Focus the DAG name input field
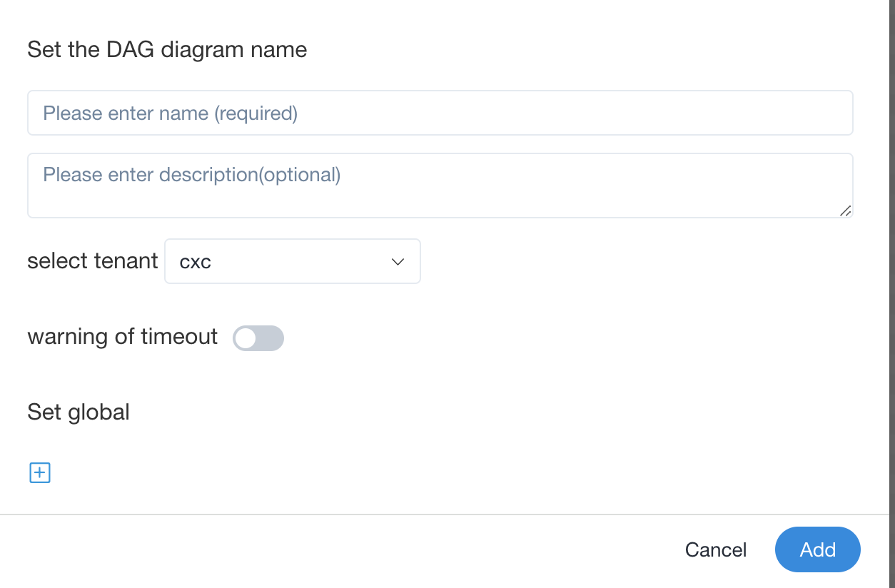Screen dimensions: 895x588 (x=440, y=113)
